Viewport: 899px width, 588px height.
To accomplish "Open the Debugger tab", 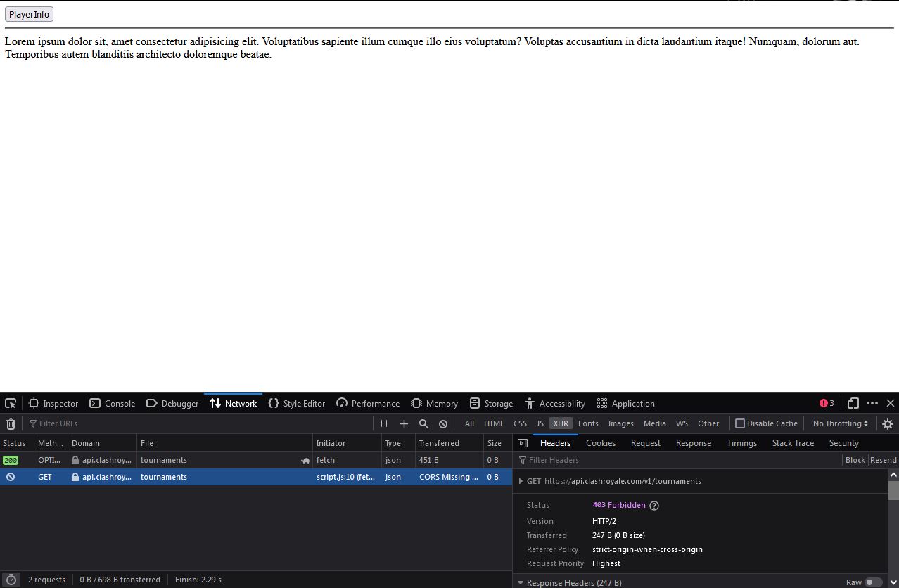I will tap(172, 403).
